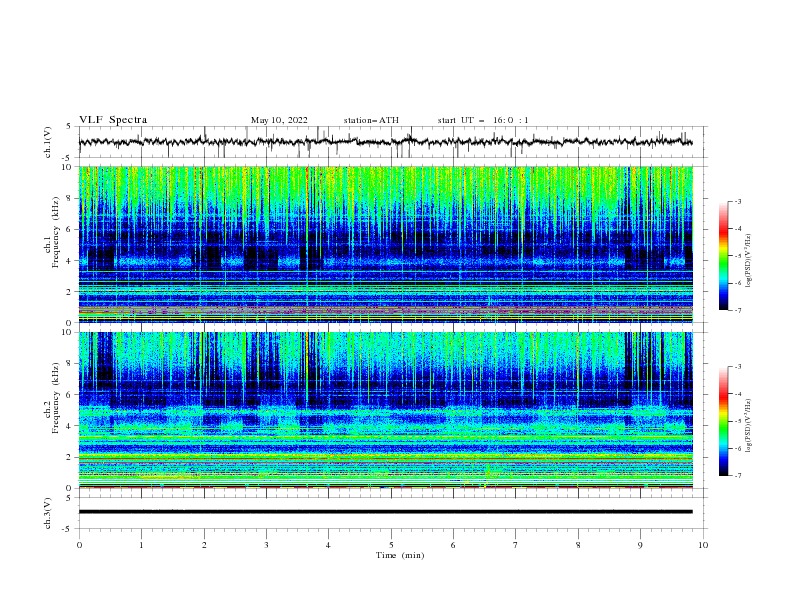Click the ch.2 spectrogram color bar

pos(724,421)
